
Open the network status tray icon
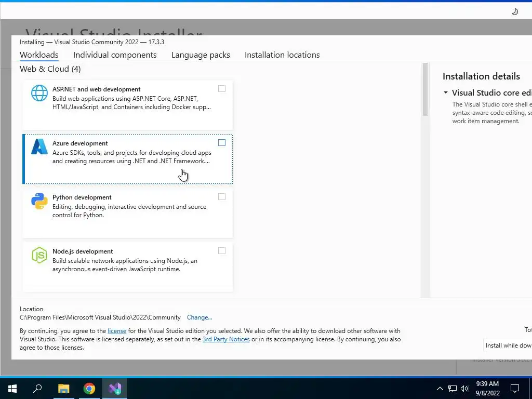click(x=453, y=389)
